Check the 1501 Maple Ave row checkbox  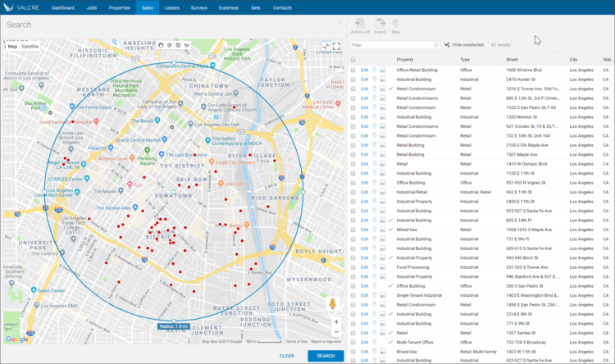(x=353, y=155)
